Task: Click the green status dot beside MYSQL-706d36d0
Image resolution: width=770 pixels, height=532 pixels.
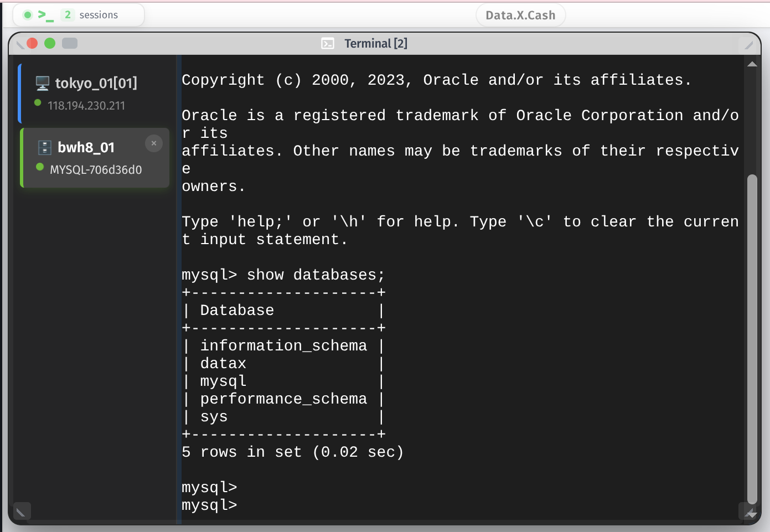Action: [40, 166]
